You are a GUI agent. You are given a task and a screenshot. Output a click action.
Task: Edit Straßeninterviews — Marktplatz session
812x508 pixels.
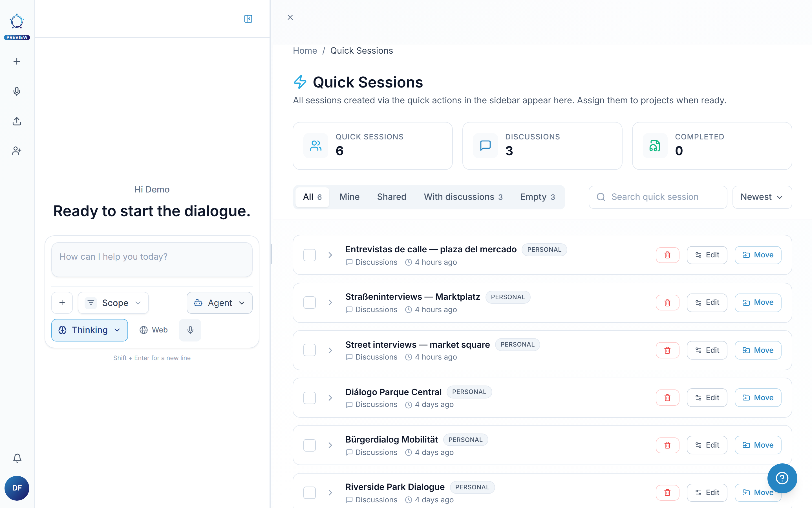[x=707, y=303]
